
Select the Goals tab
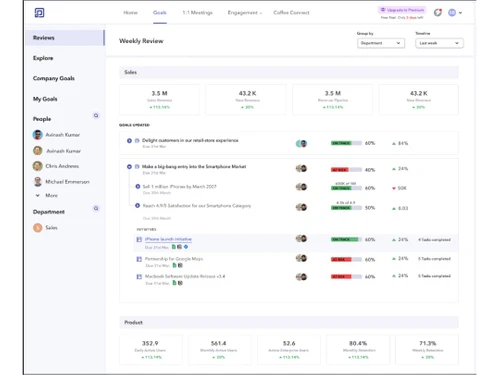click(160, 13)
